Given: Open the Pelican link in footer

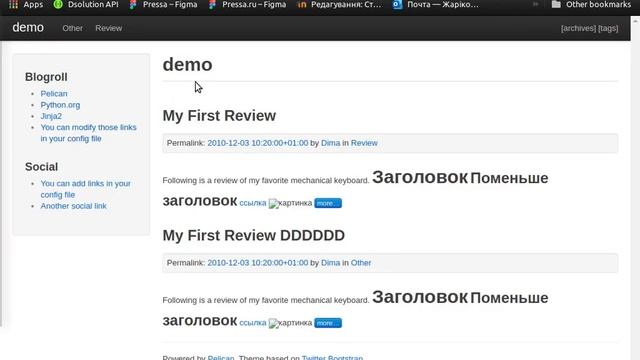Looking at the screenshot, I should coord(221,358).
